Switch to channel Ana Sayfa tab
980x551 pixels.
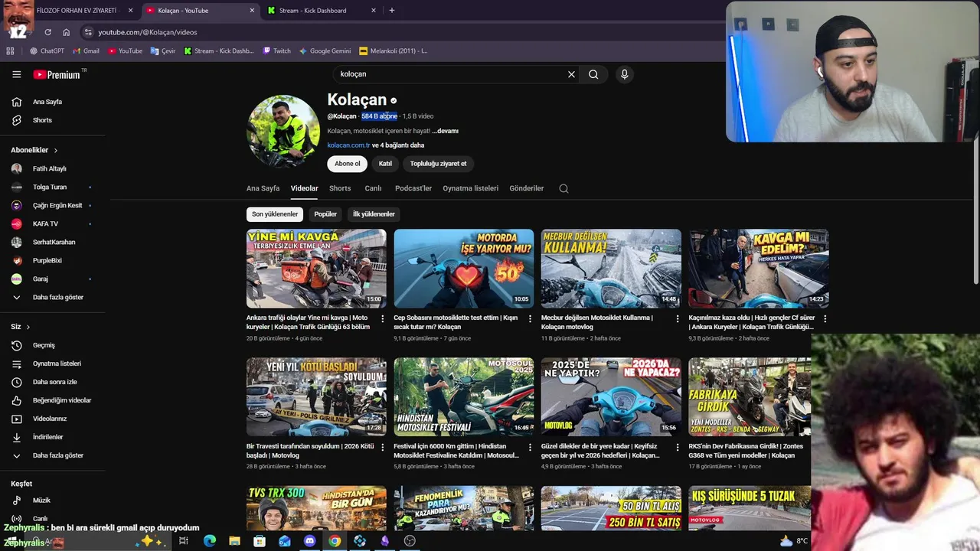[263, 188]
